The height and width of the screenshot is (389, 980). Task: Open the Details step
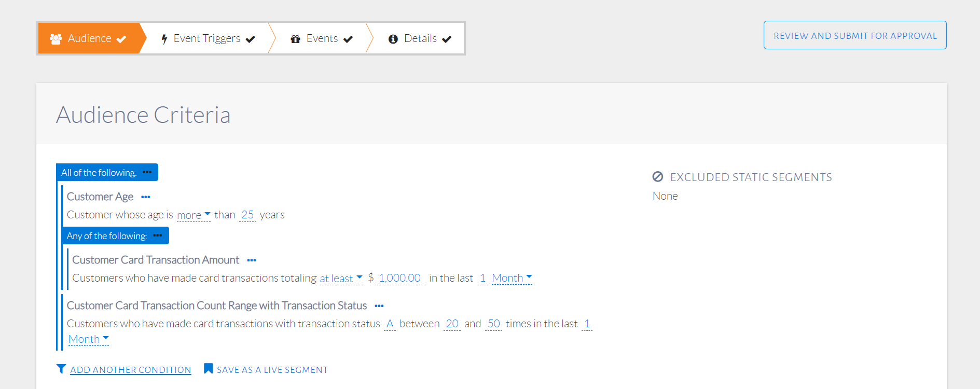(420, 38)
